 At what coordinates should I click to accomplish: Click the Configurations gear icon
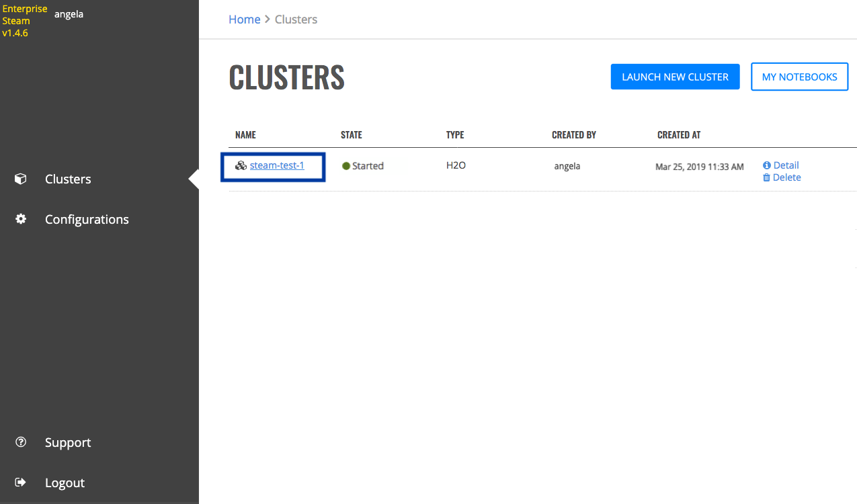(x=21, y=219)
